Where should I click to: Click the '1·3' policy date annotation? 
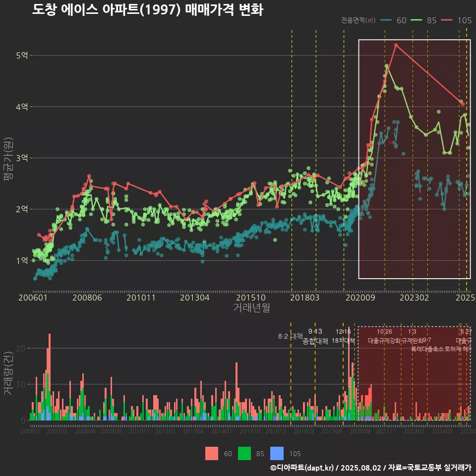point(412,331)
